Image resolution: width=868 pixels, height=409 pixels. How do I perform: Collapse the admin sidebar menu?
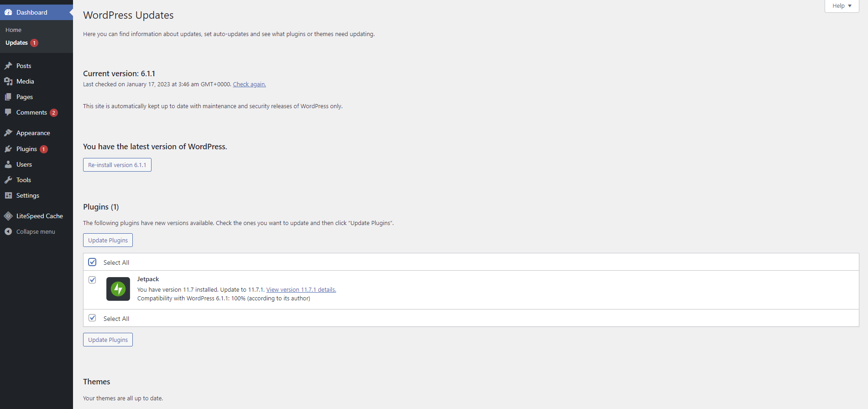(x=36, y=231)
